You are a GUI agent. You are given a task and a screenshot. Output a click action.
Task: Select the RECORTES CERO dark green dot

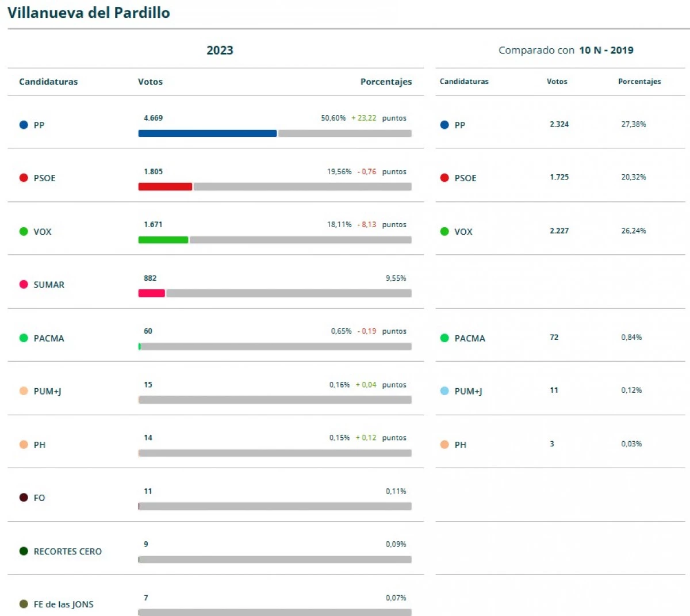click(x=24, y=551)
